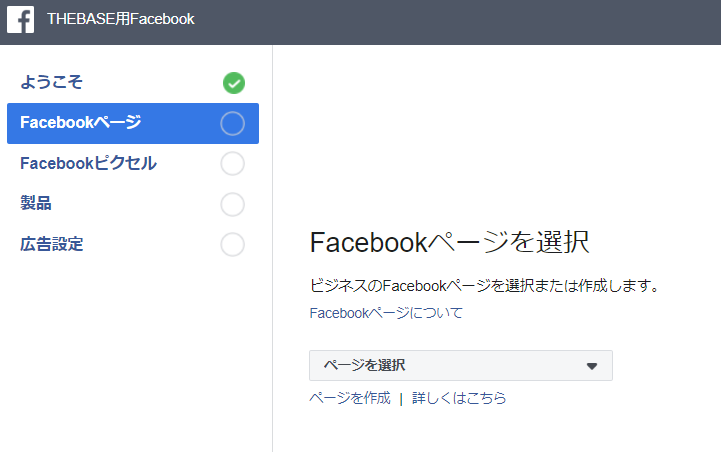721x452 pixels.
Task: Click the empty circle beside 広告設定
Action: [232, 245]
